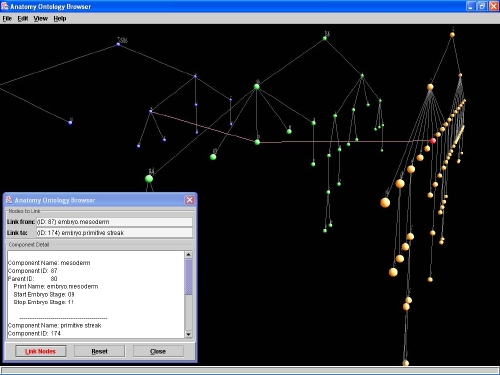The image size is (500, 375).
Task: Select the largest green node above the dialog
Action: click(149, 179)
